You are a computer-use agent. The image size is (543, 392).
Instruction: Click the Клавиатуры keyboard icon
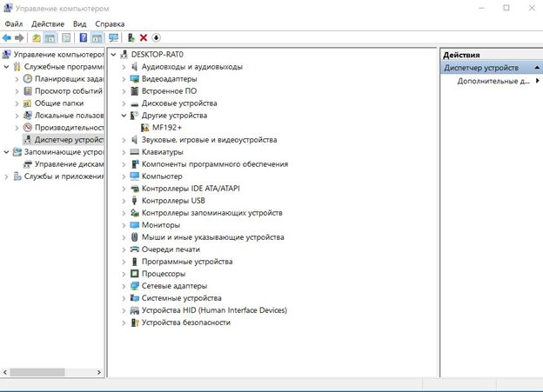[134, 152]
